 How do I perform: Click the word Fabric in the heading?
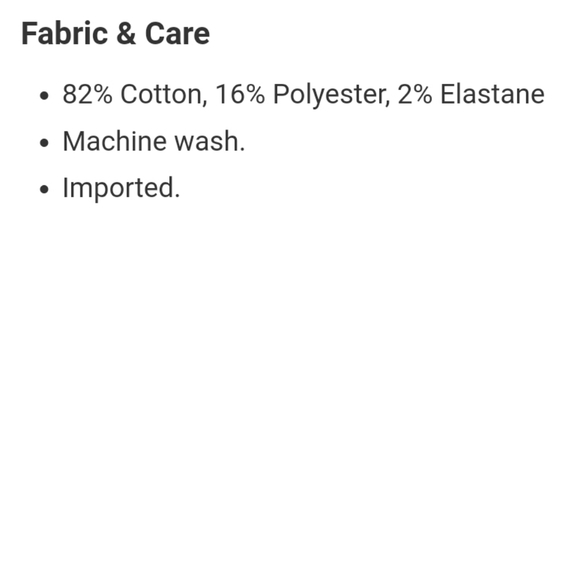click(64, 34)
